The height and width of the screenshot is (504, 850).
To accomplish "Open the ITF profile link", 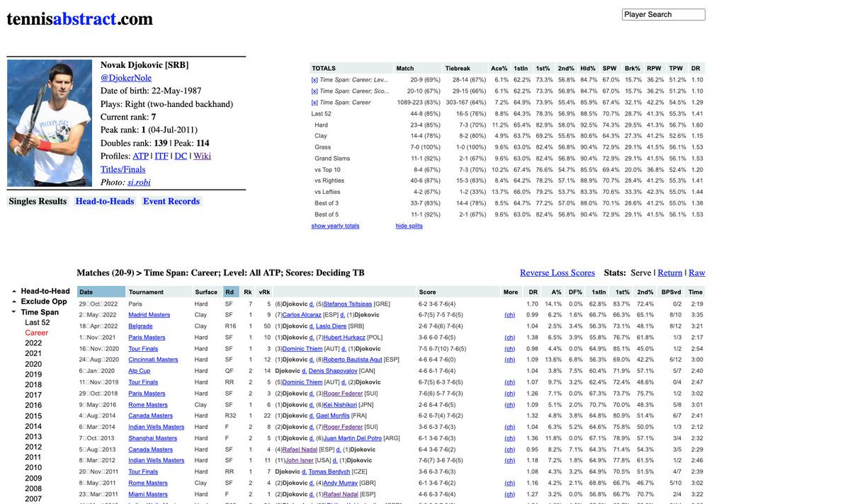I will [161, 156].
